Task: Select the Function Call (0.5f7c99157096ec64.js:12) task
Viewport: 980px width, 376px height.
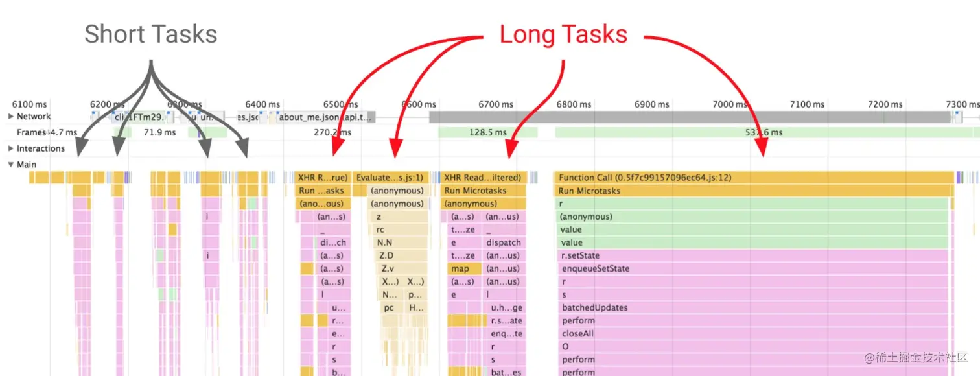Action: click(754, 178)
